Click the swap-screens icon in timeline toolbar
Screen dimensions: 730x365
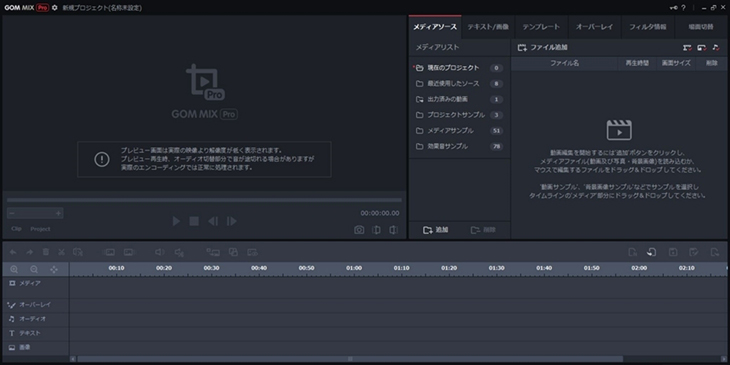pos(213,252)
